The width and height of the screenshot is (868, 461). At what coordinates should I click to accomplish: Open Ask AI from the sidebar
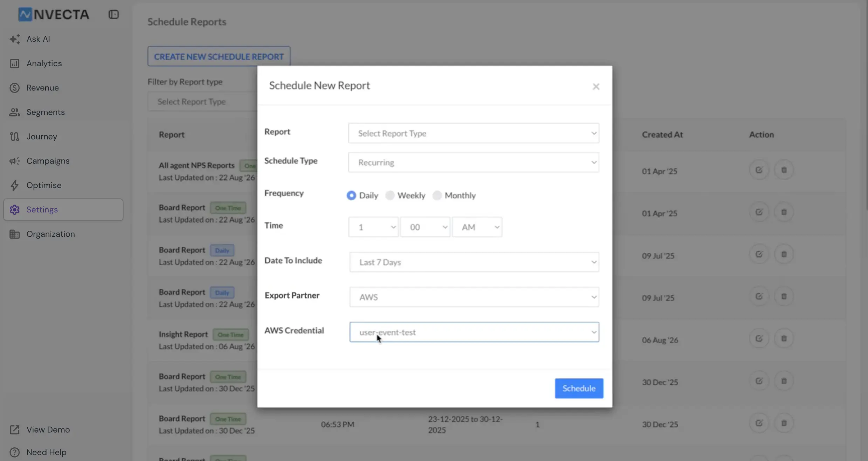click(x=38, y=39)
